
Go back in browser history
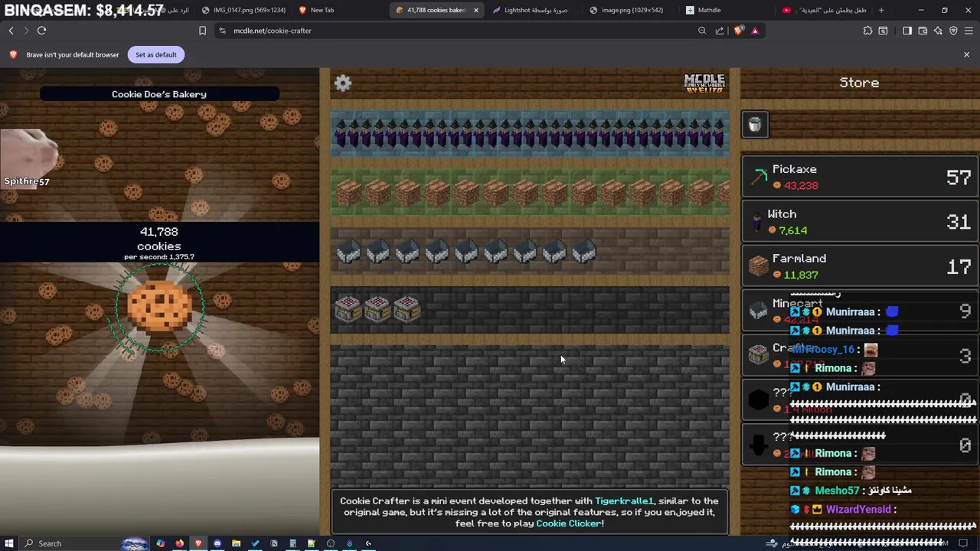(x=11, y=31)
